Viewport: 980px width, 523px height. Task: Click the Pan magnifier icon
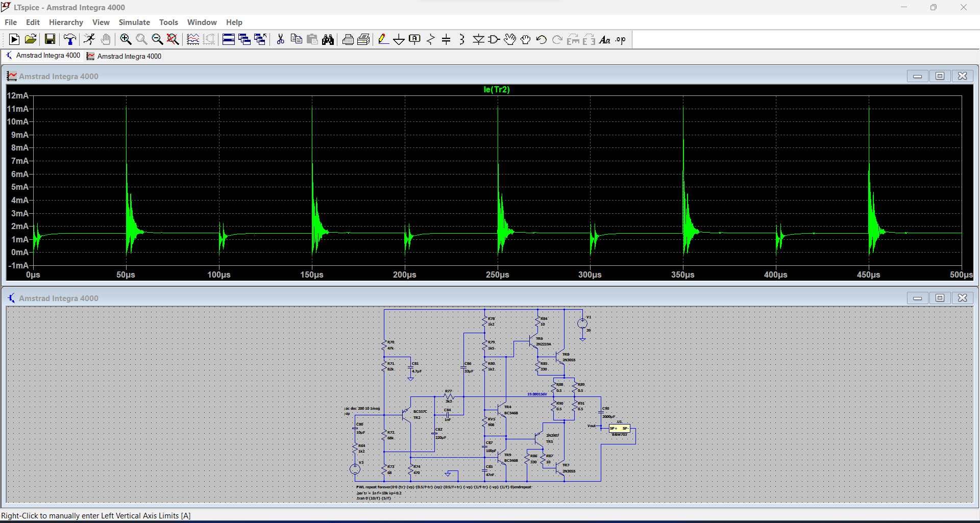141,39
